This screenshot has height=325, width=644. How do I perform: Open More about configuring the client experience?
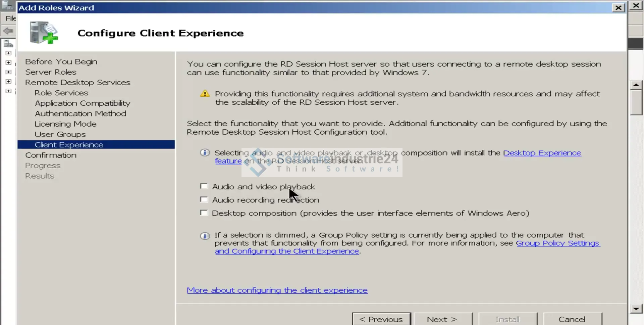point(277,290)
